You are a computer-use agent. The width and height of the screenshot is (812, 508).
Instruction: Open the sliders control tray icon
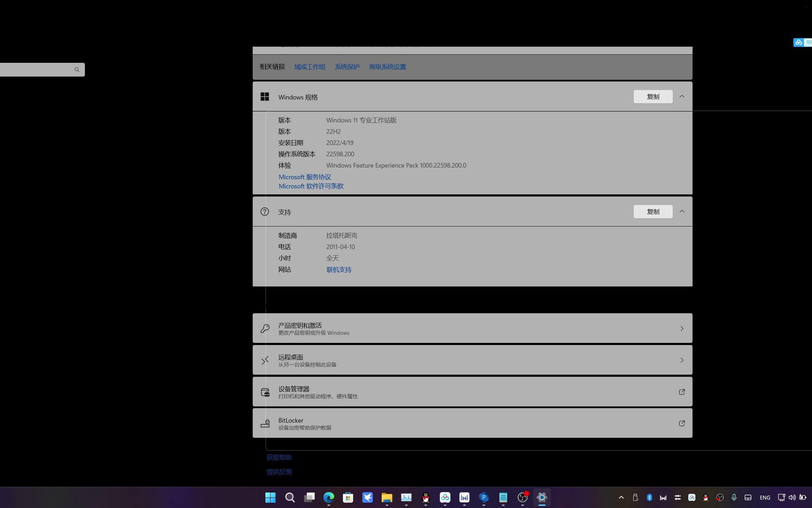(x=677, y=497)
